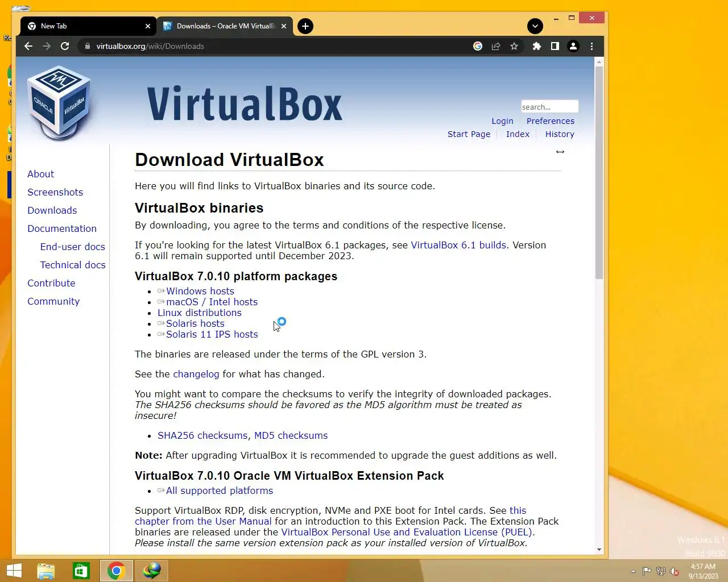The width and height of the screenshot is (728, 582).
Task: Download the Windows hosts package
Action: [x=200, y=291]
